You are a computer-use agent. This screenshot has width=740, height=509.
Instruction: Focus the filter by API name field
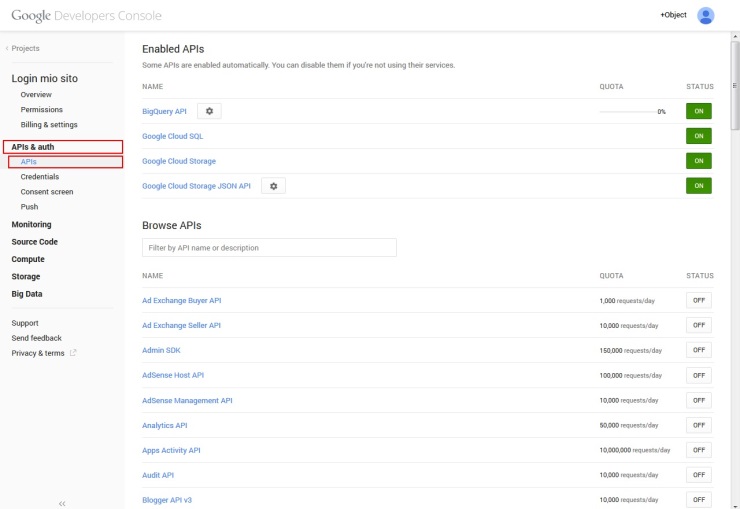[x=269, y=247]
